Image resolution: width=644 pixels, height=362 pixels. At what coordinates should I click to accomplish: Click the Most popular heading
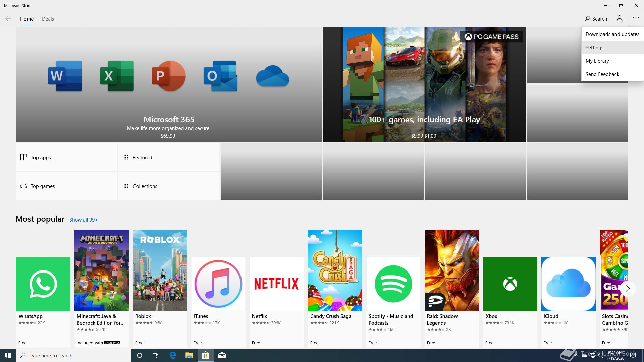pyautogui.click(x=40, y=219)
